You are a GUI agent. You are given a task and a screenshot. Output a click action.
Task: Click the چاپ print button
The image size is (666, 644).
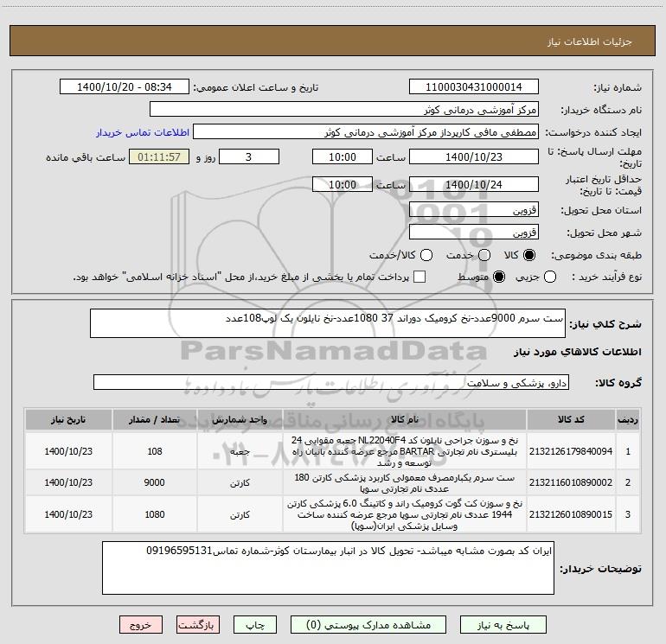point(255,625)
